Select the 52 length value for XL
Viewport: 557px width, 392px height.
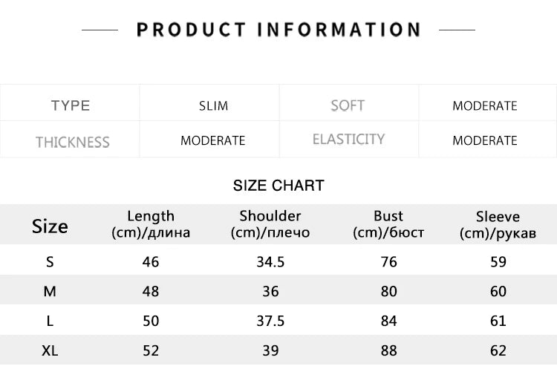click(151, 350)
